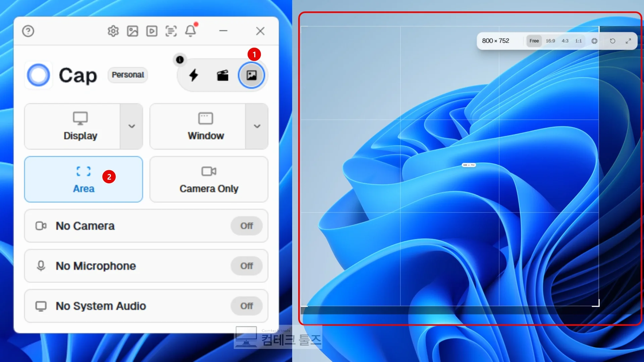Open the notifications bell
Viewport: 644px width, 362px height.
[191, 31]
